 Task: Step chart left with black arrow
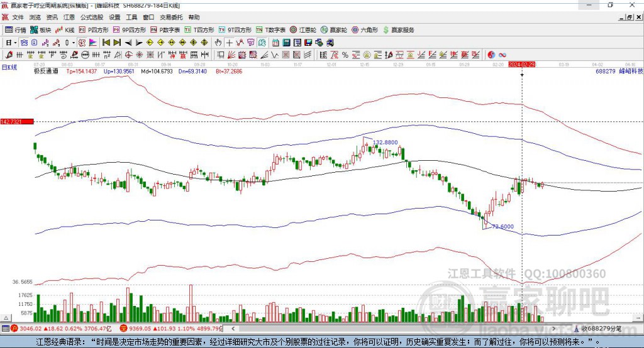tap(128, 43)
